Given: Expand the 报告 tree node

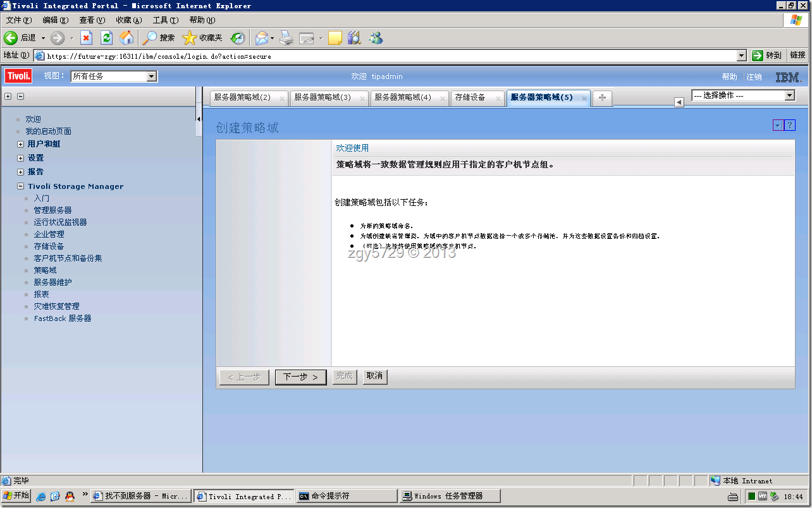Looking at the screenshot, I should (x=20, y=172).
